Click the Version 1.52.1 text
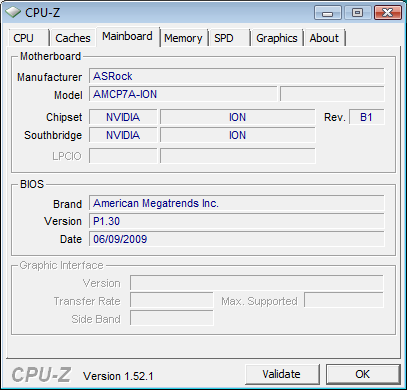The width and height of the screenshot is (407, 390). click(118, 376)
